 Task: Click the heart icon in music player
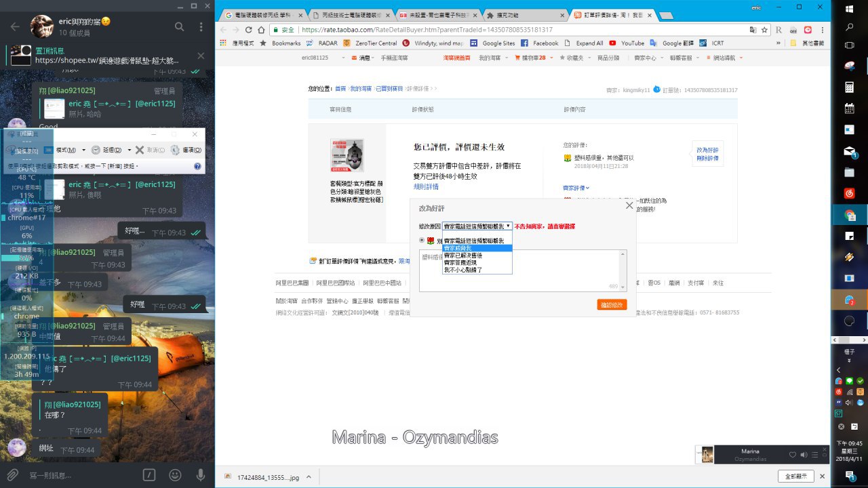point(793,455)
